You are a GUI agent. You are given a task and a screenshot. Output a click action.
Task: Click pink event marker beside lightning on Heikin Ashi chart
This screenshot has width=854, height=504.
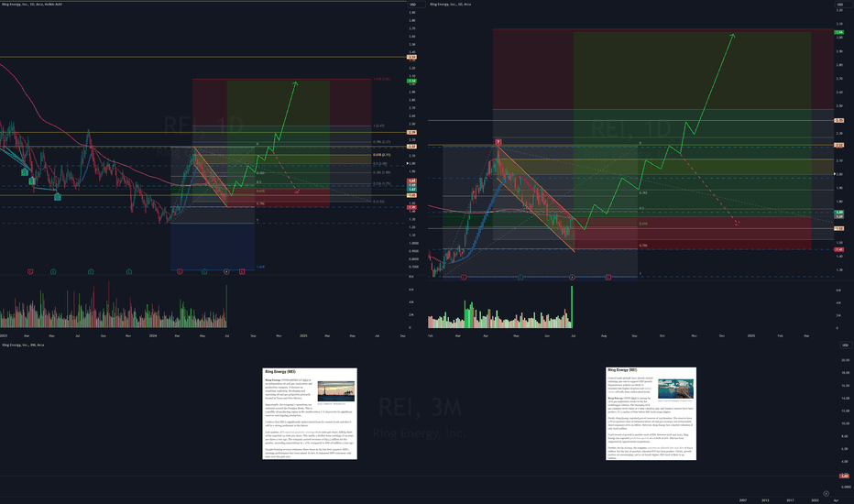(x=242, y=271)
